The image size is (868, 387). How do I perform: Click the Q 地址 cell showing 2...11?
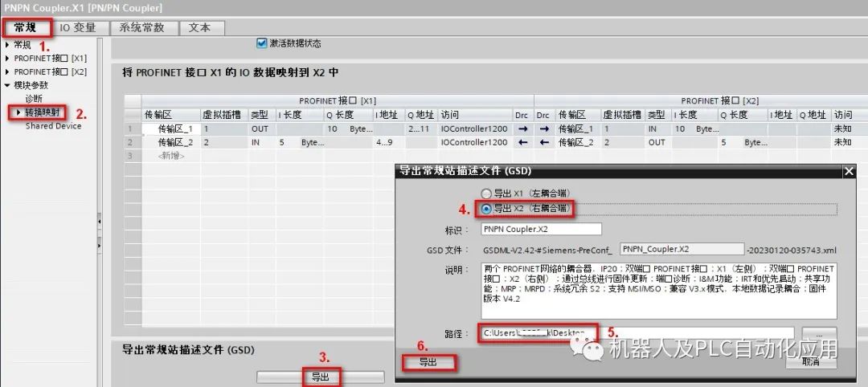coord(422,128)
